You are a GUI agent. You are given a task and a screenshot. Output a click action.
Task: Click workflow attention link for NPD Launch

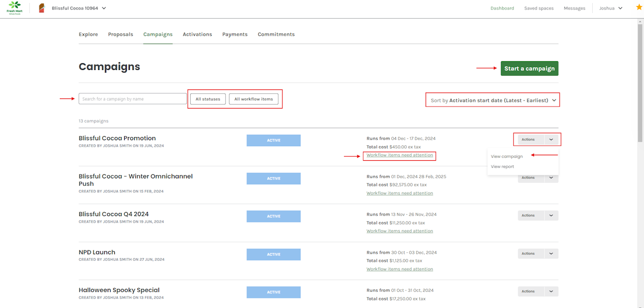[399, 269]
